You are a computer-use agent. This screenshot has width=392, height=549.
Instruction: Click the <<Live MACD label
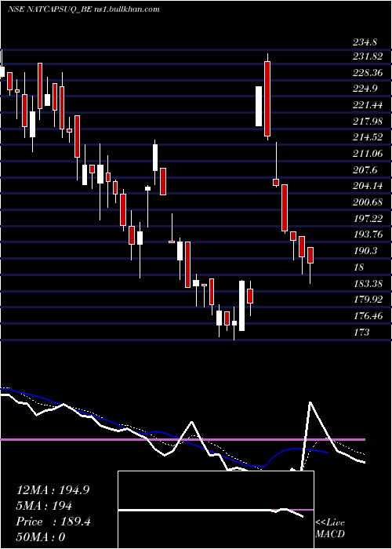330,529
